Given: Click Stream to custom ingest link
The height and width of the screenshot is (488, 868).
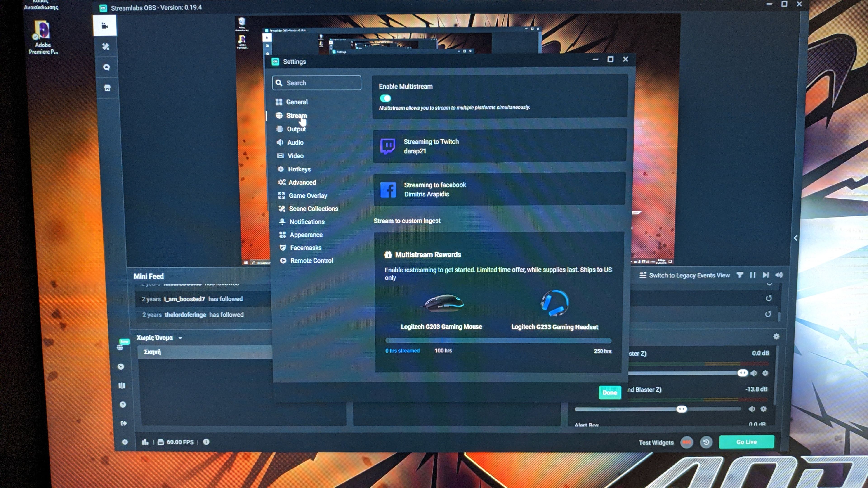Looking at the screenshot, I should [x=407, y=221].
